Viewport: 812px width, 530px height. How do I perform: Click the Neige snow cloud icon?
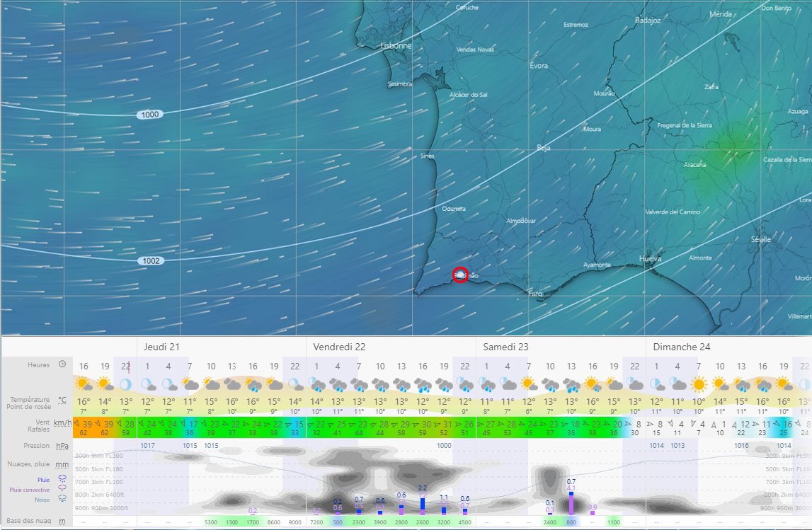pyautogui.click(x=62, y=498)
